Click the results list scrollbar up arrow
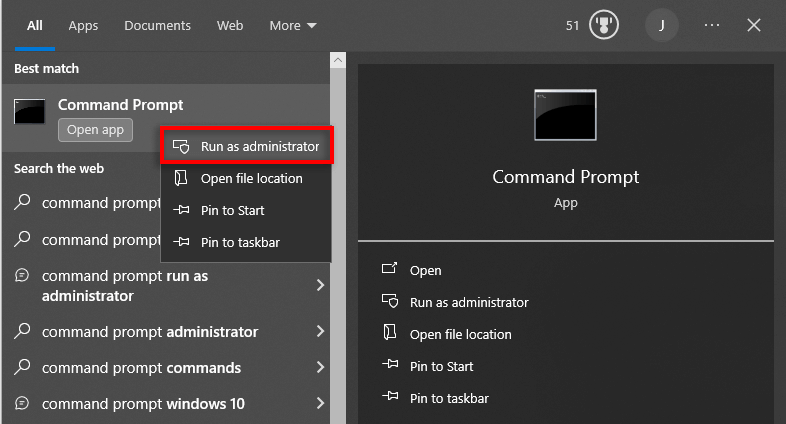786x424 pixels. point(337,61)
